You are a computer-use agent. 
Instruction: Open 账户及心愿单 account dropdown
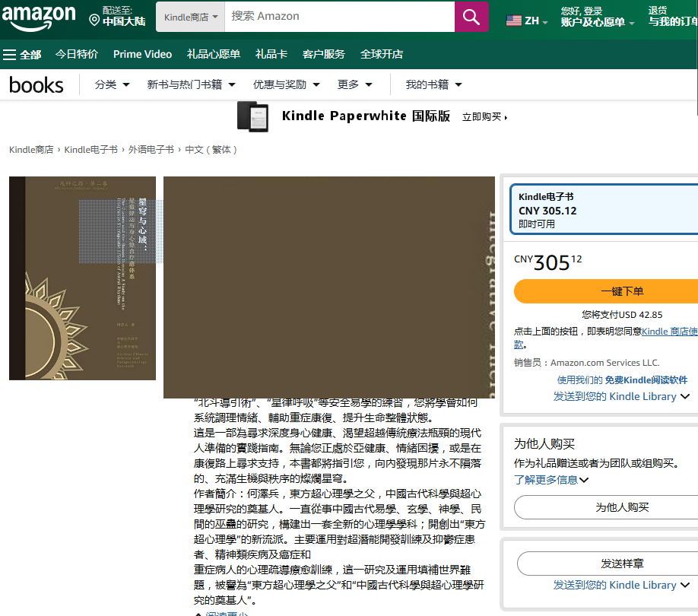click(x=597, y=17)
